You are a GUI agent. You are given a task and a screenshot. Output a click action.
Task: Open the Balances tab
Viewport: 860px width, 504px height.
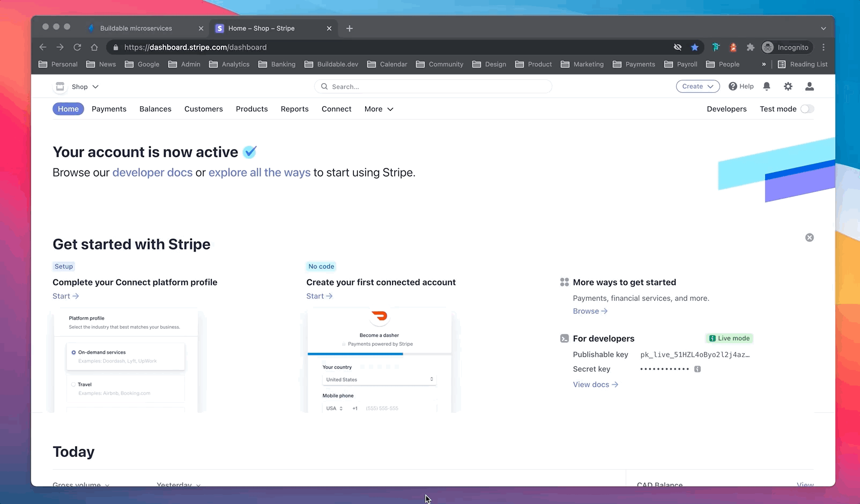coord(155,109)
